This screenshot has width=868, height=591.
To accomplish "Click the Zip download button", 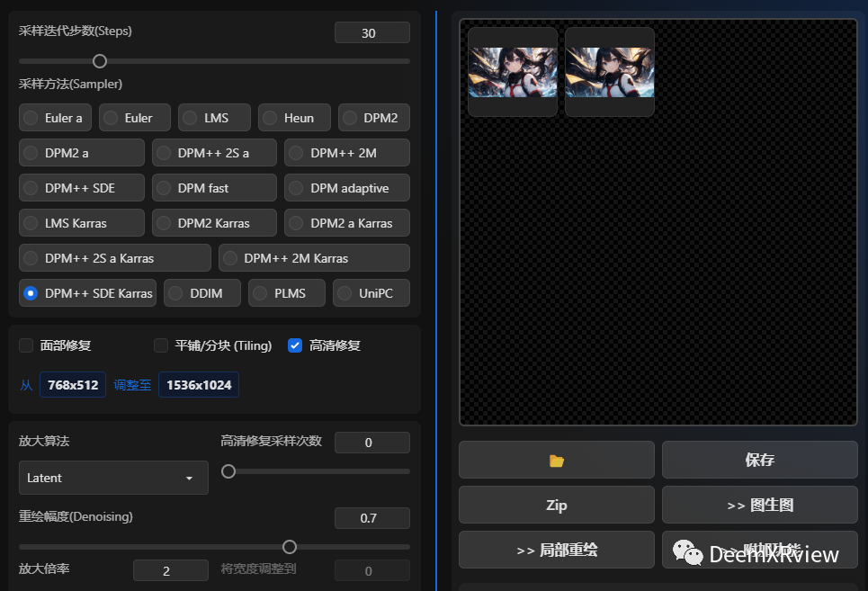I will 556,505.
